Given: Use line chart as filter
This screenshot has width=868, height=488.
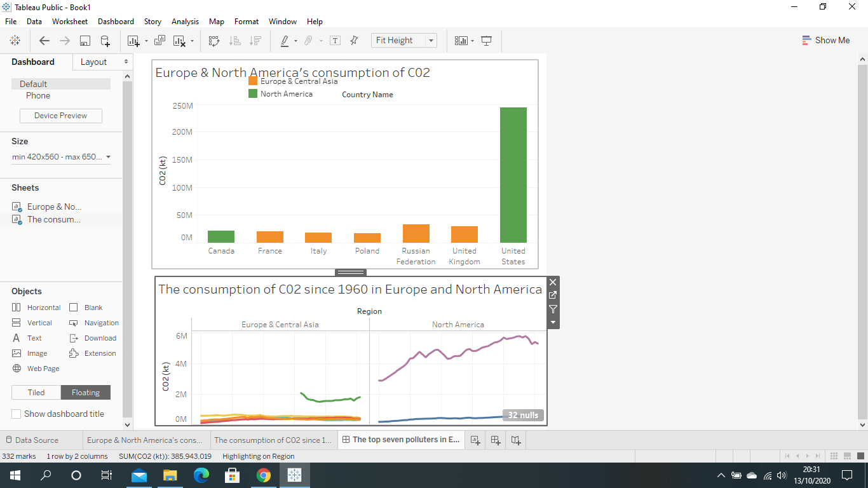Looking at the screenshot, I should [x=553, y=309].
